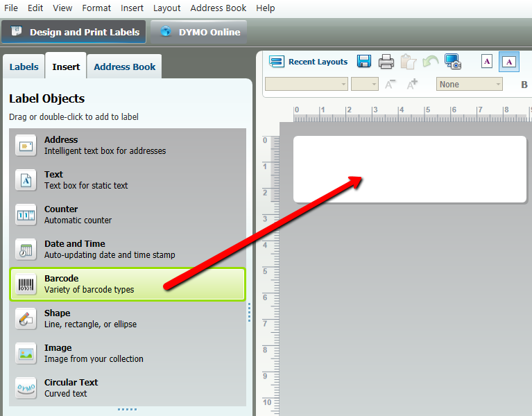Click the Save layout floppy disk icon
The width and height of the screenshot is (532, 416).
364,62
